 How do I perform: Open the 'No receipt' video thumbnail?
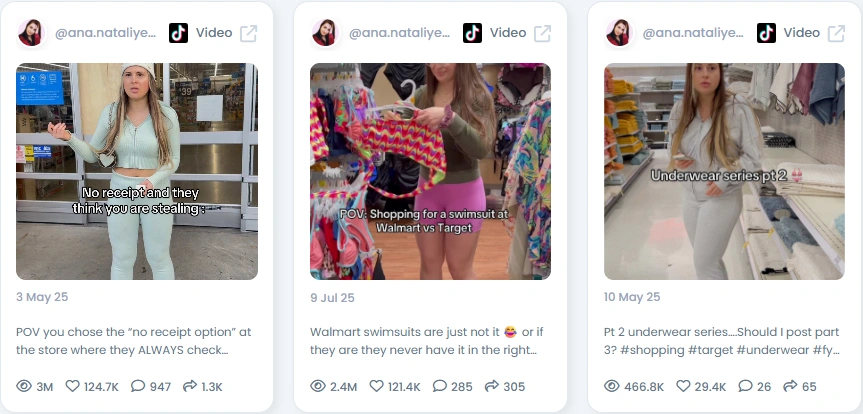coord(136,171)
